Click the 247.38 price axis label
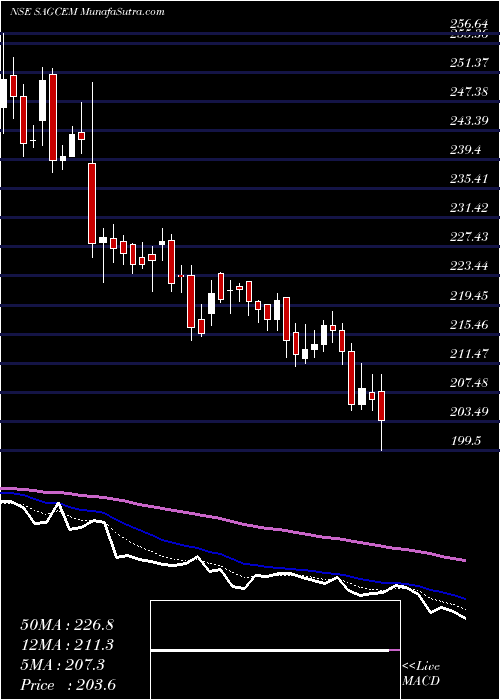The width and height of the screenshot is (500, 700). click(x=469, y=92)
